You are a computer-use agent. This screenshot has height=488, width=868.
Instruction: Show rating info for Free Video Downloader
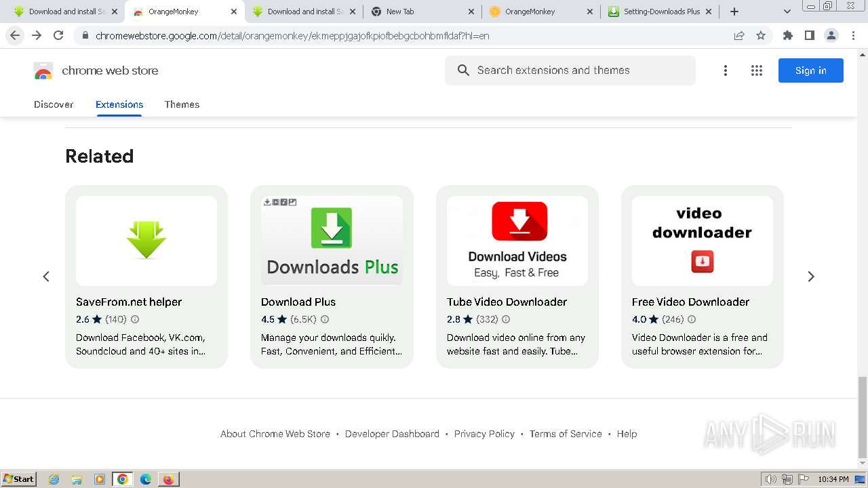692,319
